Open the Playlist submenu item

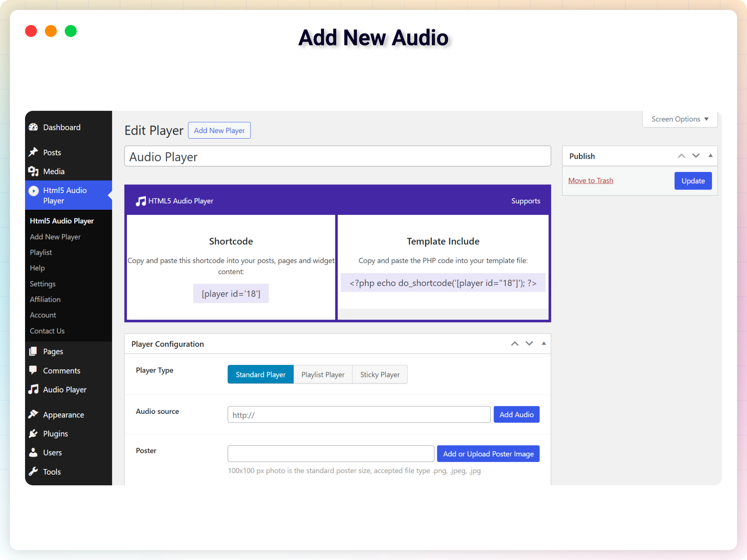tap(41, 252)
